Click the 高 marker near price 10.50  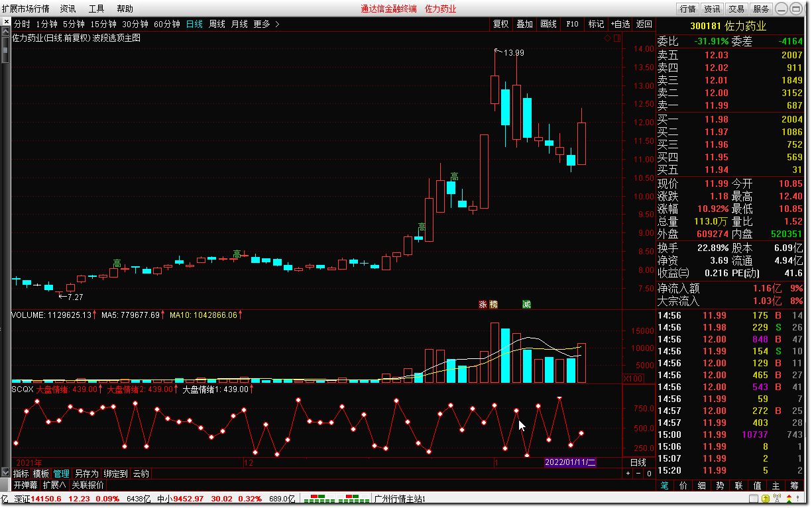click(x=454, y=177)
